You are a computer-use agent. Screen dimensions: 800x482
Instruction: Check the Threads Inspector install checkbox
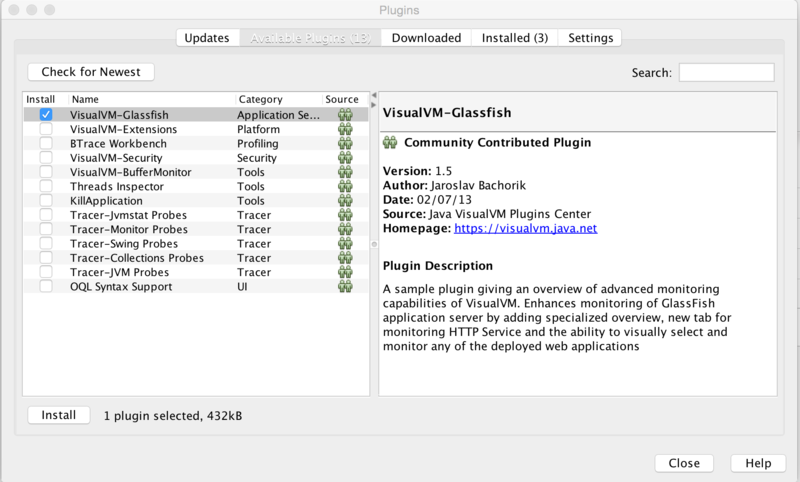coord(46,186)
